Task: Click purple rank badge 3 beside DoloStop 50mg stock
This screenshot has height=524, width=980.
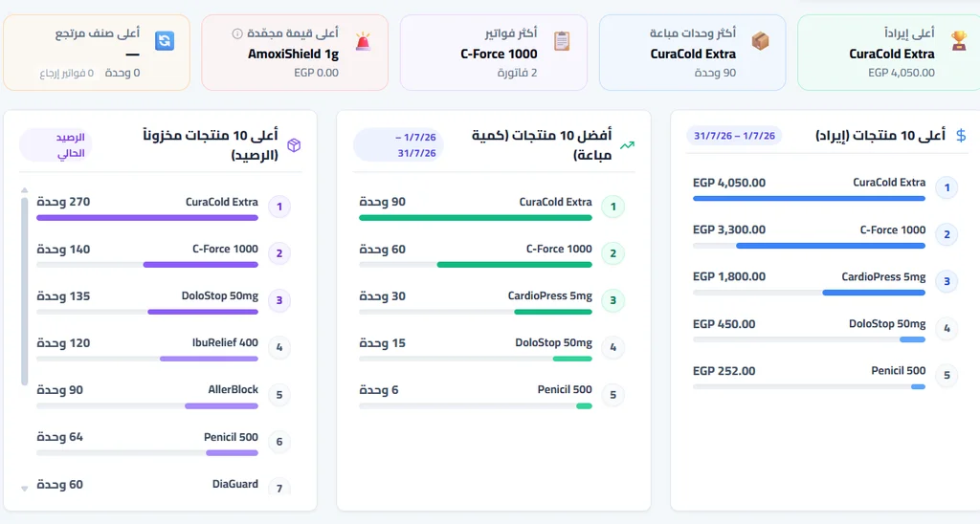Action: [278, 300]
